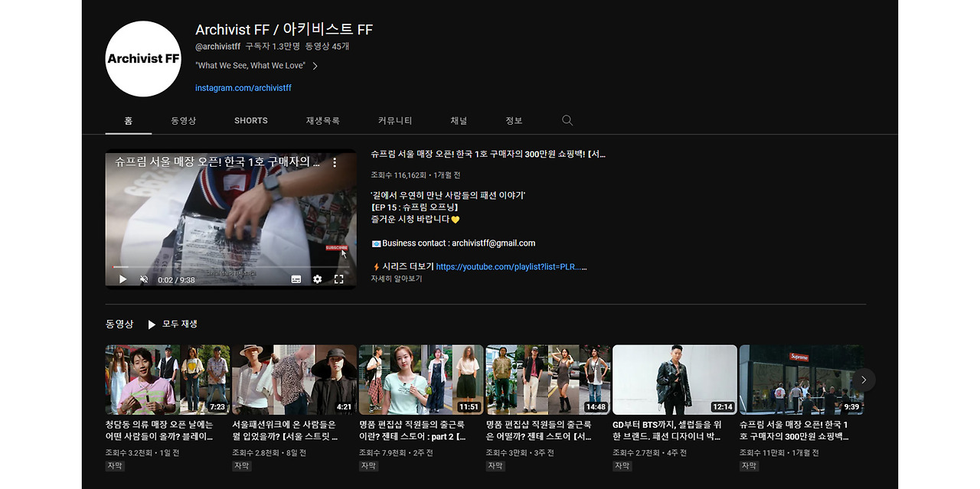Toggle subtitles in the featured player
Viewport: 980px width, 489px height.
(296, 279)
